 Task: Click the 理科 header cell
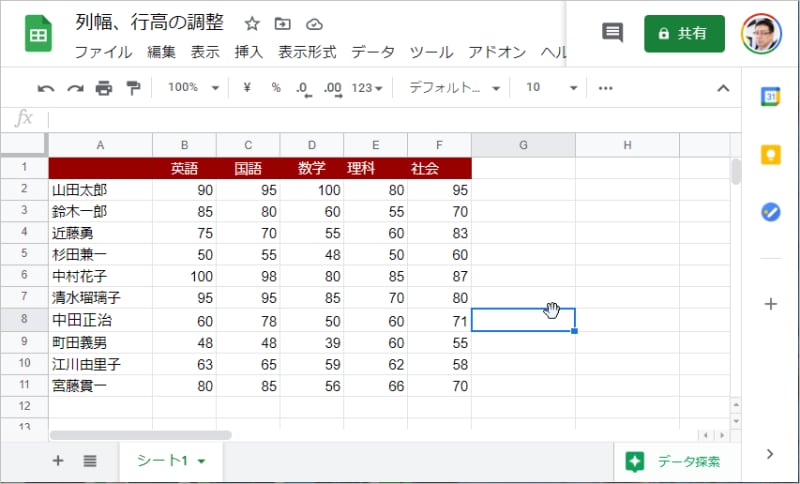[x=376, y=168]
